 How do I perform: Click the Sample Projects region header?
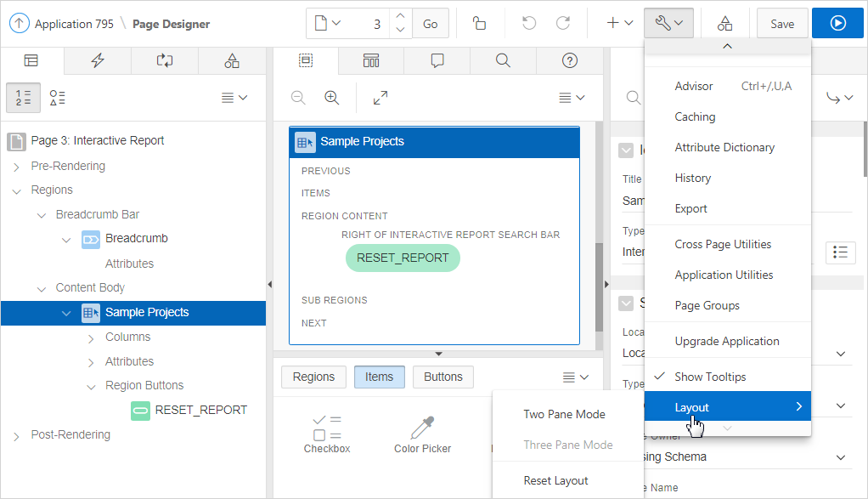[x=435, y=142]
